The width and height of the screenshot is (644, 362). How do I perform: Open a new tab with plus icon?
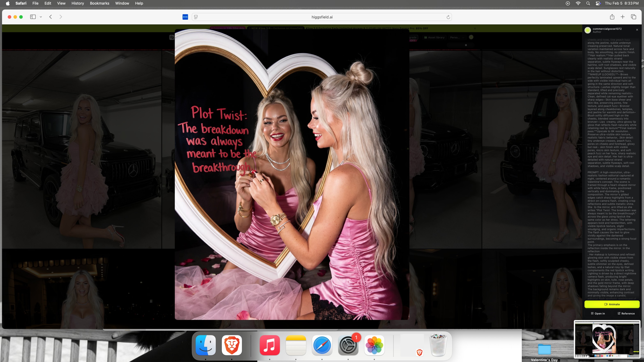(623, 17)
